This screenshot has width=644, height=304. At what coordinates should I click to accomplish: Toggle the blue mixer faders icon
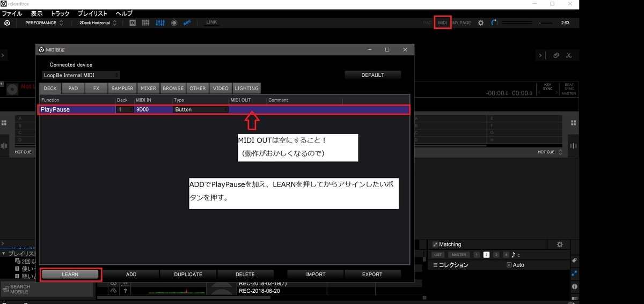160,23
